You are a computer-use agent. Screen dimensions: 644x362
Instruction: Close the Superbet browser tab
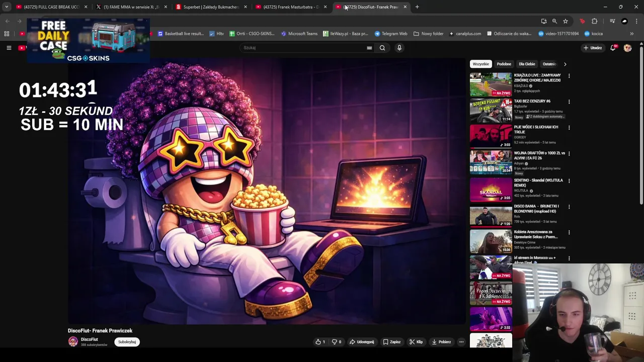(x=246, y=7)
